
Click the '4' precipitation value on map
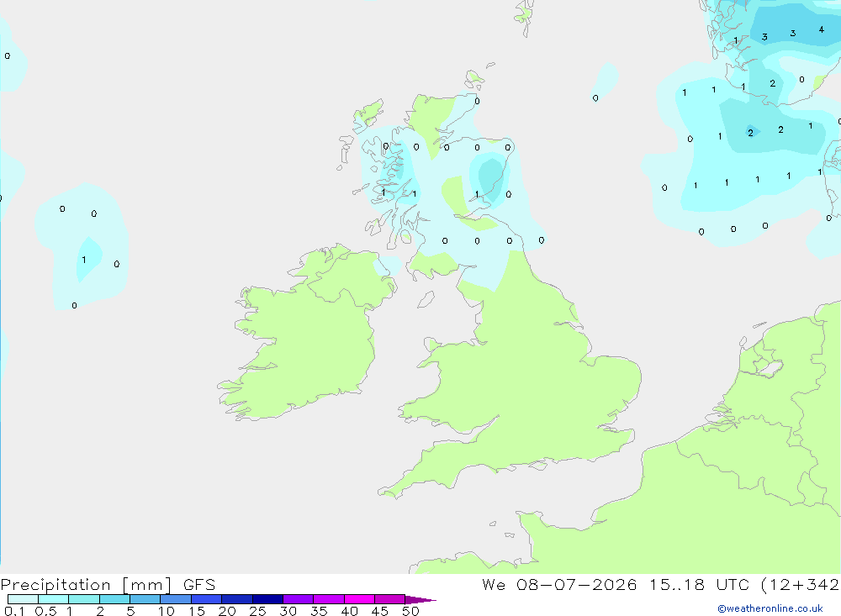(821, 29)
